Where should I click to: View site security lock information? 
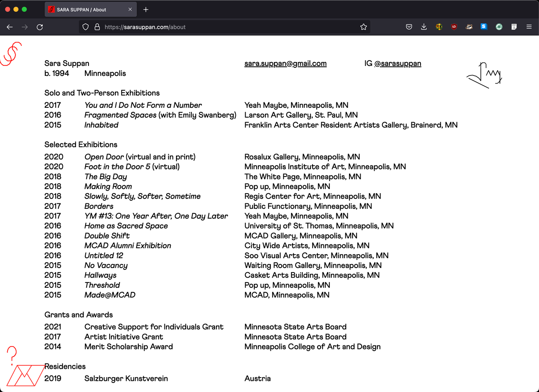click(x=97, y=27)
